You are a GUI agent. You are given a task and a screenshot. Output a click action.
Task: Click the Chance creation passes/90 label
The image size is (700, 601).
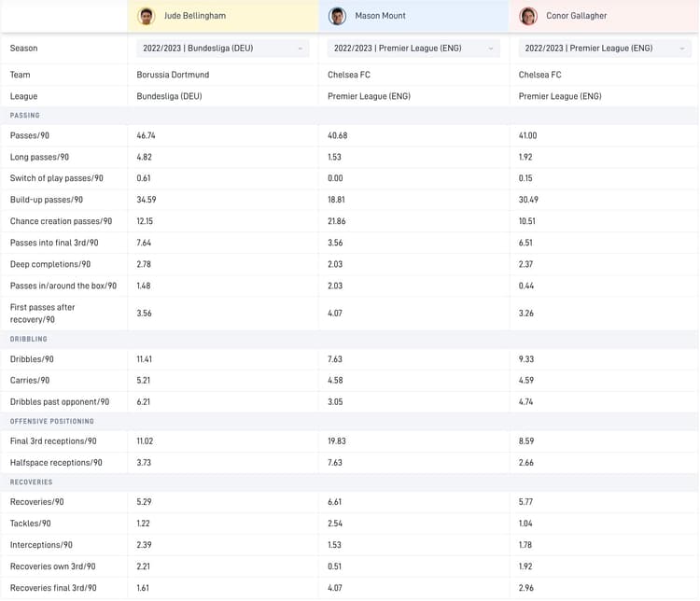tap(61, 221)
